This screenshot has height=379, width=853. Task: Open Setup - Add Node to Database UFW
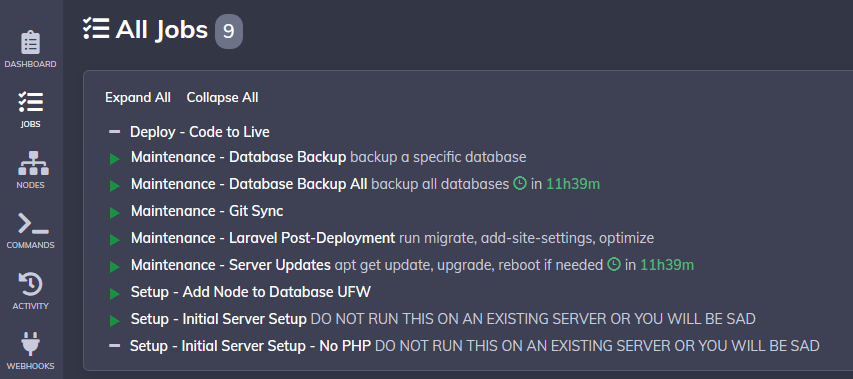point(251,292)
